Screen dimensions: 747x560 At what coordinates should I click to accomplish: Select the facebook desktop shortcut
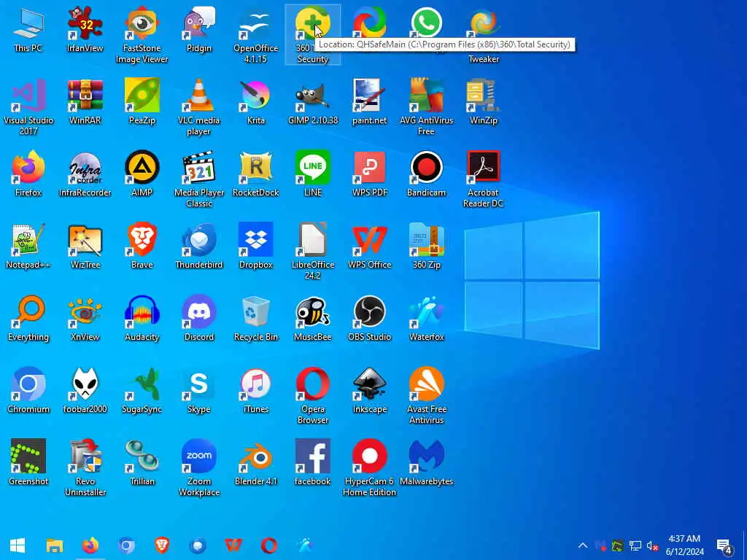click(313, 463)
